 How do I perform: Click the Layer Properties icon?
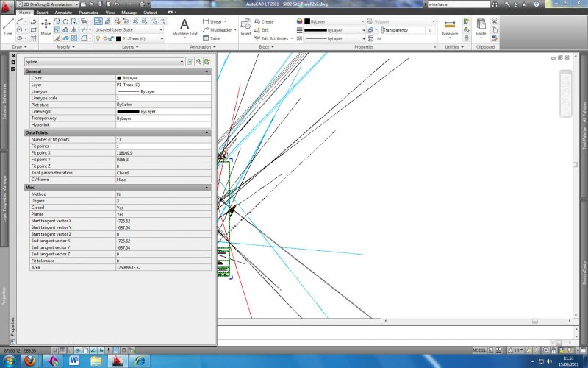pos(98,21)
